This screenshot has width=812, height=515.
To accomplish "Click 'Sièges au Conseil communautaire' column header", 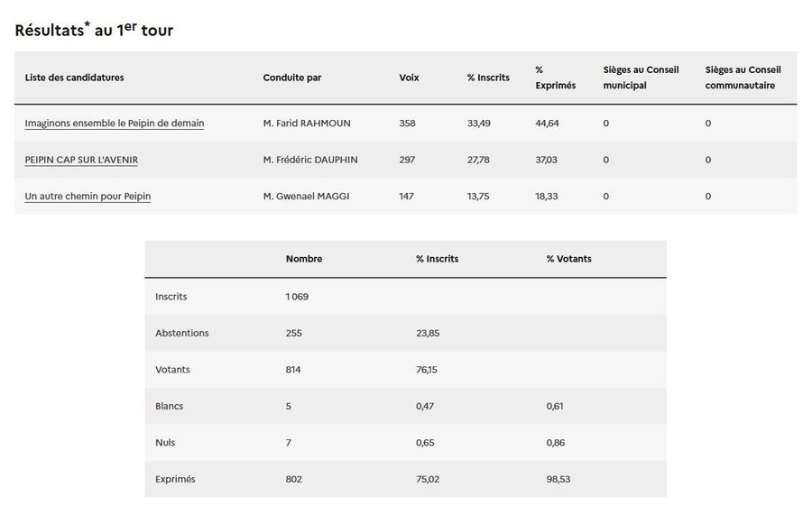I will (743, 78).
